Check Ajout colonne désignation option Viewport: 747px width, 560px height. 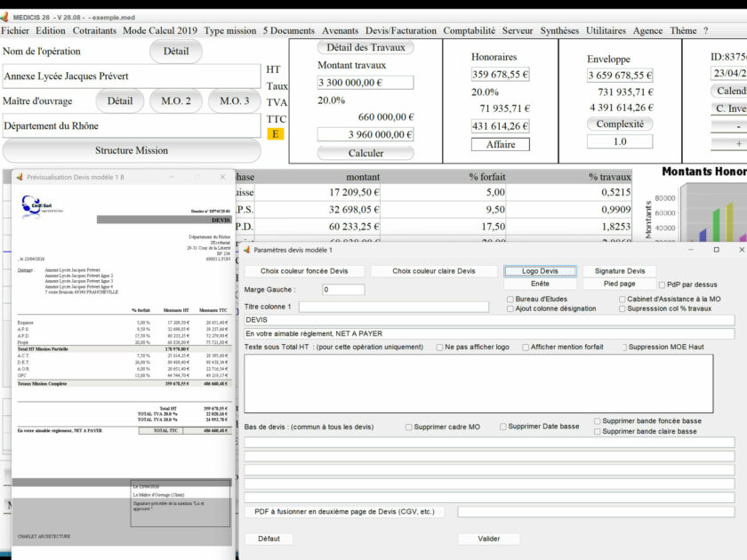510,308
